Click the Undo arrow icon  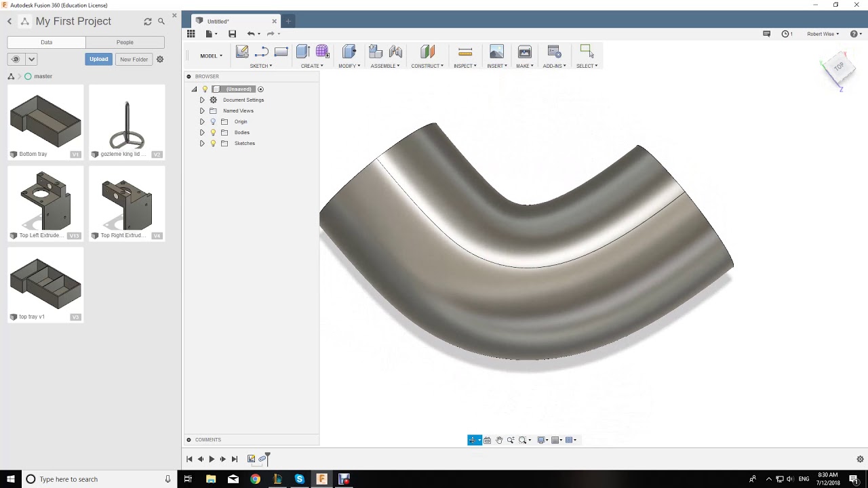251,34
